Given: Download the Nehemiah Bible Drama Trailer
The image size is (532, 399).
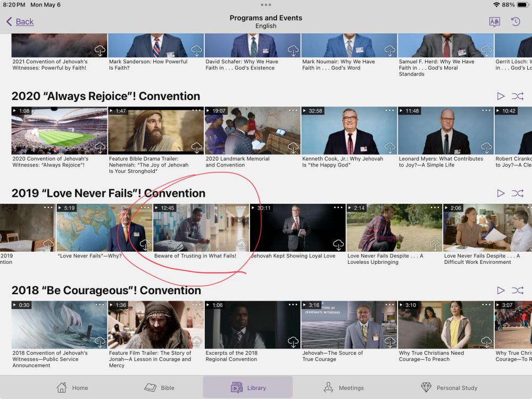Looking at the screenshot, I should point(196,147).
